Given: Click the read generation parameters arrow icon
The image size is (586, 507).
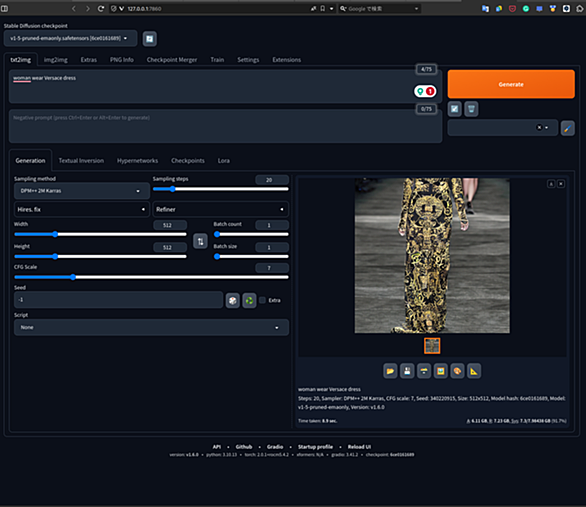Looking at the screenshot, I should coord(454,109).
